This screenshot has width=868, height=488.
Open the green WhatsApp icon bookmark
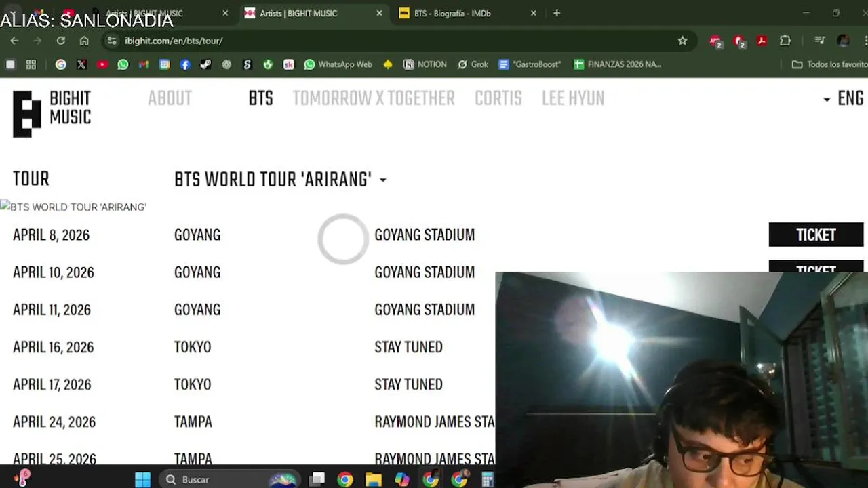pos(123,64)
